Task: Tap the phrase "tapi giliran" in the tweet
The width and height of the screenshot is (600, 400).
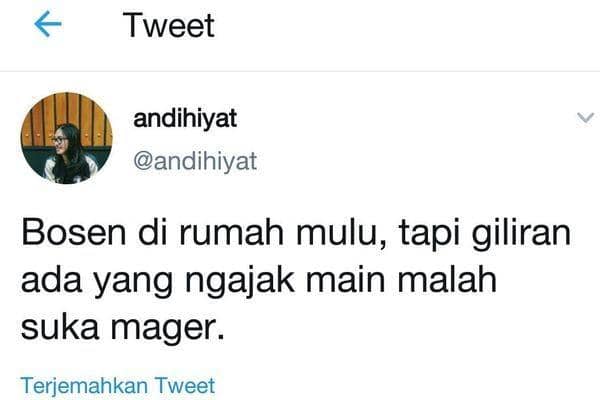Action: tap(485, 233)
